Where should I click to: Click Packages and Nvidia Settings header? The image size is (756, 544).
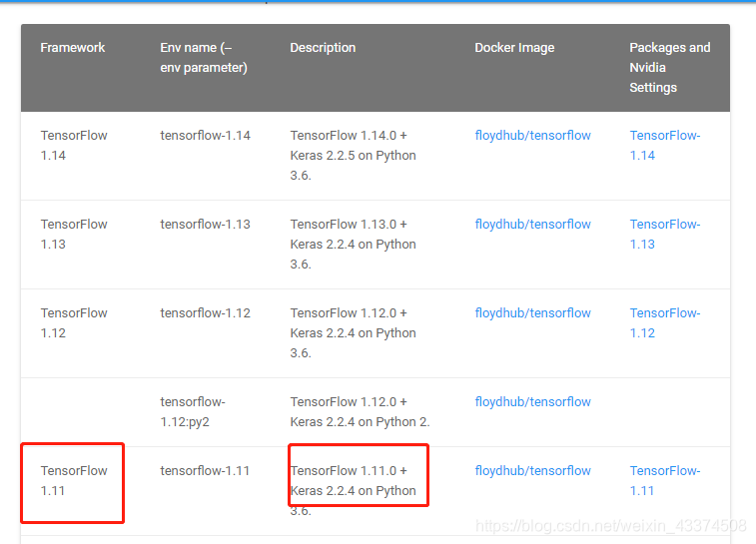click(x=670, y=68)
